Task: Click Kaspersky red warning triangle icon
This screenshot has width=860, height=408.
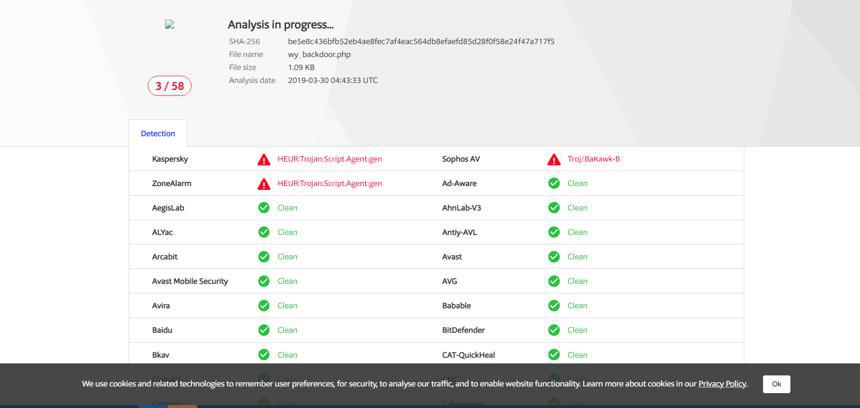Action: (x=264, y=160)
